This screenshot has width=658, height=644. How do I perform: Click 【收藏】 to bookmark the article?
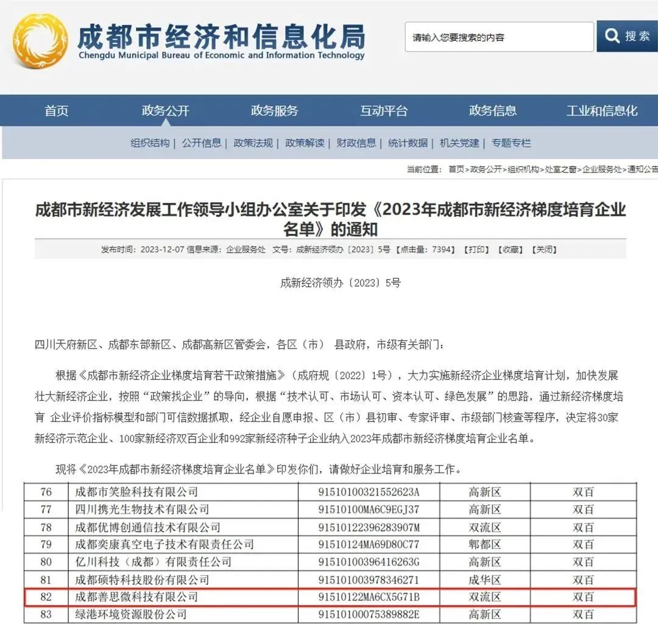coord(509,250)
